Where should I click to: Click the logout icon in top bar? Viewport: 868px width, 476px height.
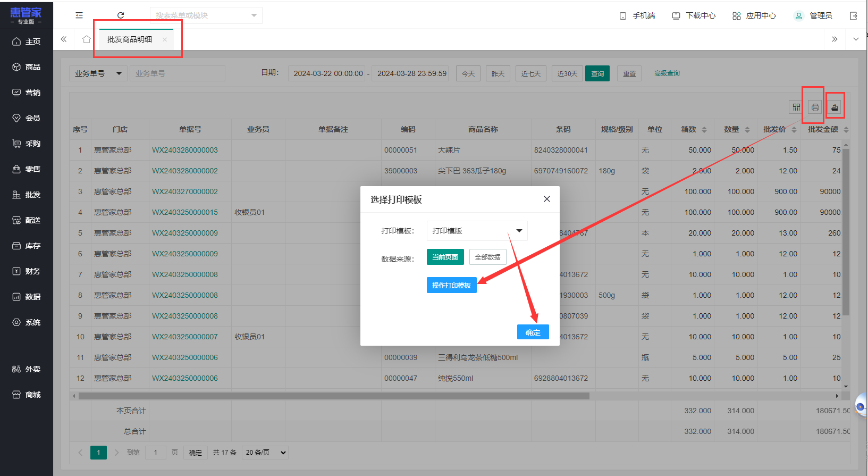tap(854, 16)
